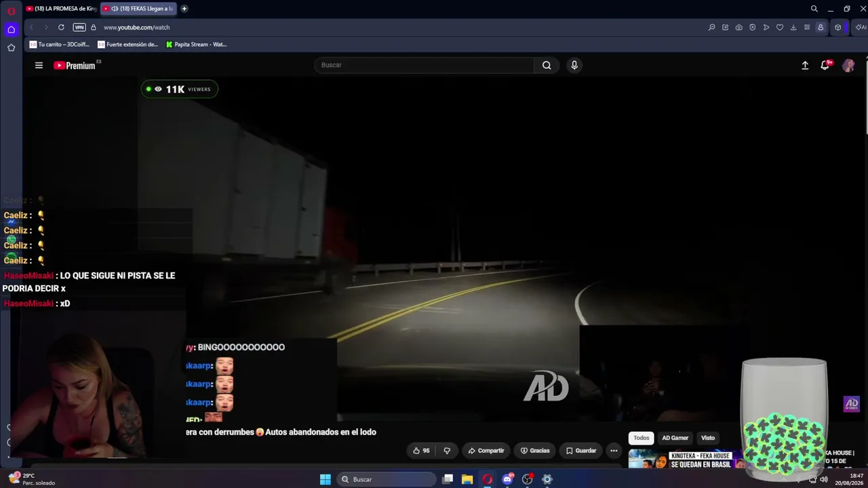This screenshot has height=488, width=868.
Task: Dislike the video
Action: pyautogui.click(x=447, y=451)
